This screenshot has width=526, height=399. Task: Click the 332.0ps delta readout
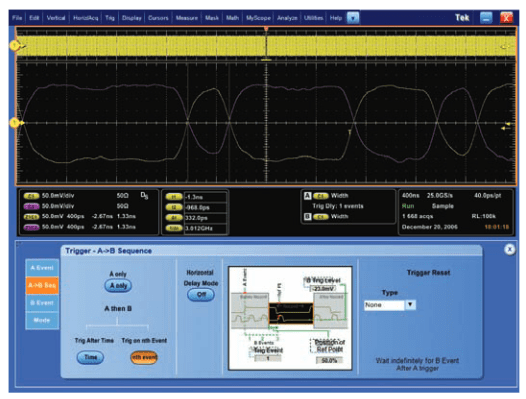(x=205, y=218)
